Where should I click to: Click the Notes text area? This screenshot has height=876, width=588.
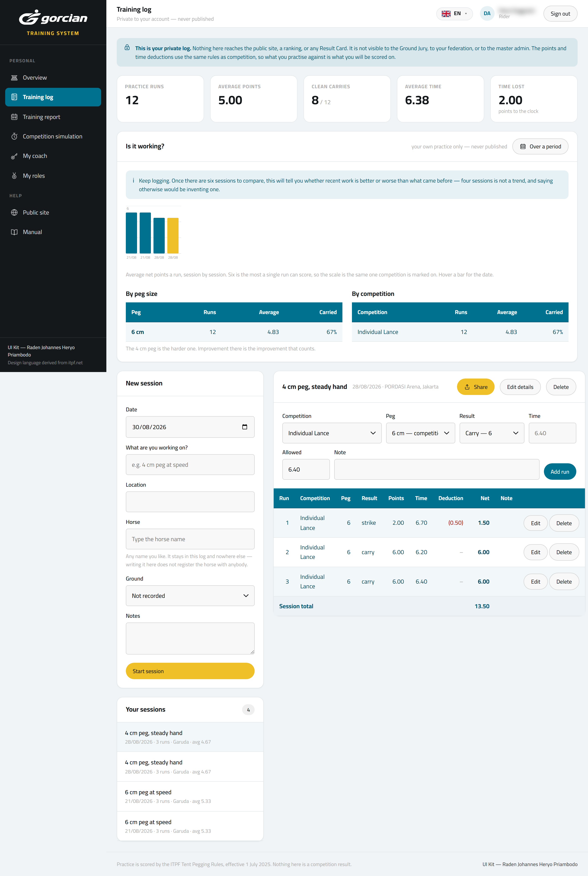[x=190, y=639]
